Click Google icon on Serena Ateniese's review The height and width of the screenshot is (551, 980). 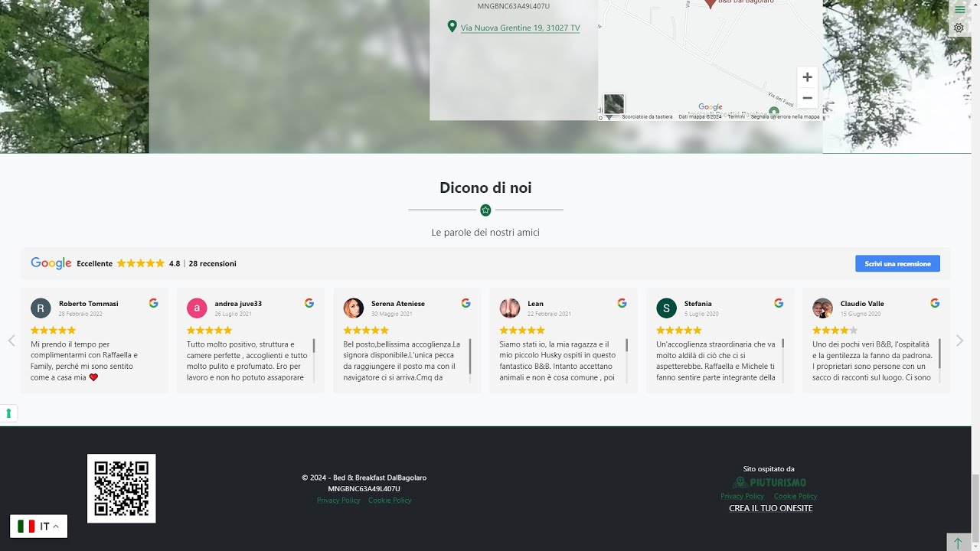click(465, 303)
